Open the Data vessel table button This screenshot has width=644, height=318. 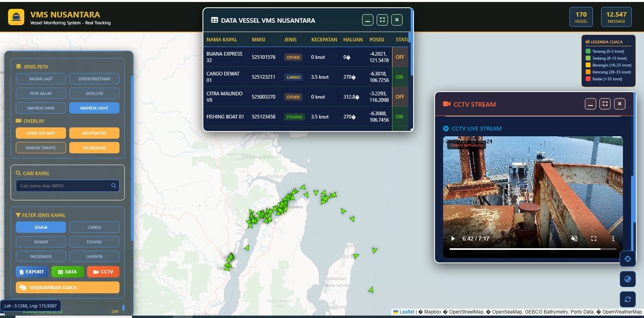(x=68, y=272)
